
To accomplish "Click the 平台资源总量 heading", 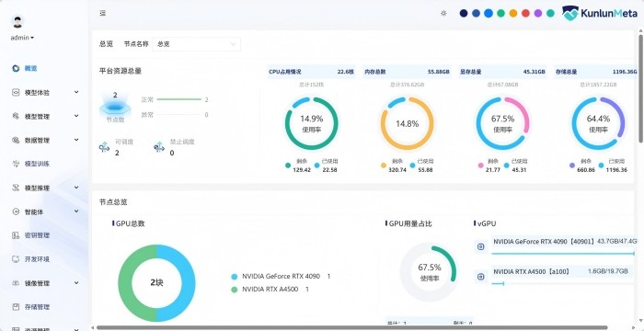I will click(121, 71).
